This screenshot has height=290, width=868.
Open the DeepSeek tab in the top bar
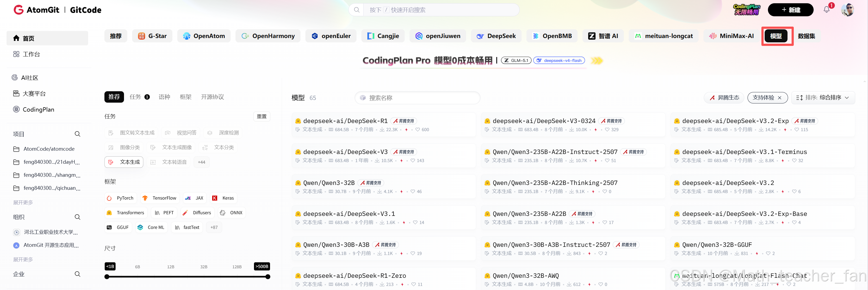coord(496,36)
